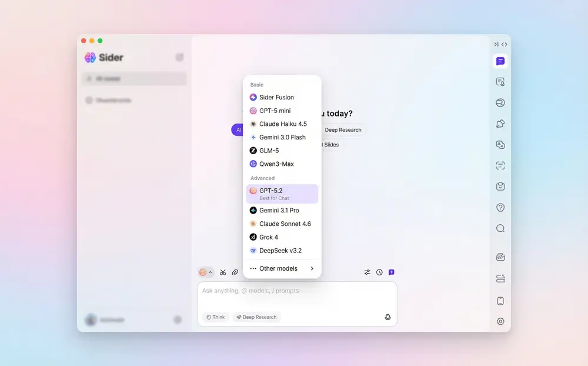Open the scan/OCR bracket icon in sidebar
588x366 pixels.
tap(500, 165)
